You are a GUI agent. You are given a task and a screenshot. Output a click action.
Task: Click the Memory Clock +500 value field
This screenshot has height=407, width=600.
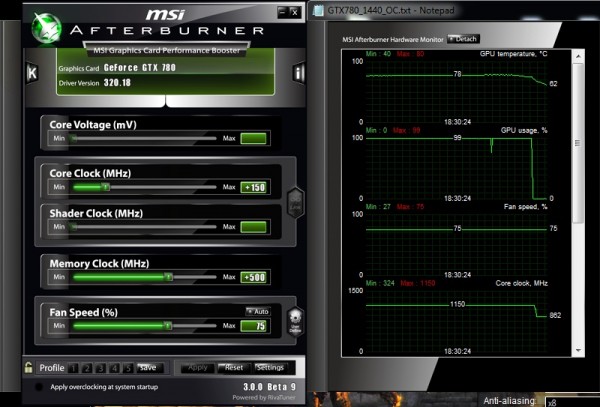click(253, 277)
